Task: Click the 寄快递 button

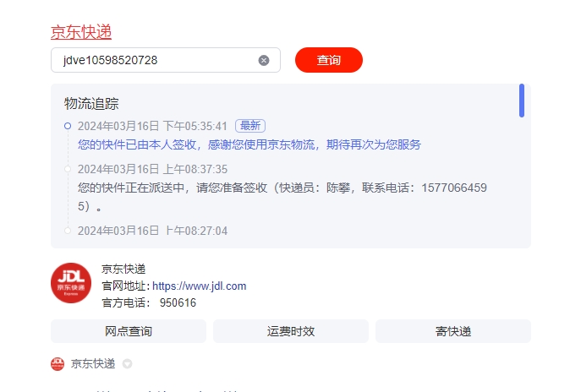Action: [453, 331]
